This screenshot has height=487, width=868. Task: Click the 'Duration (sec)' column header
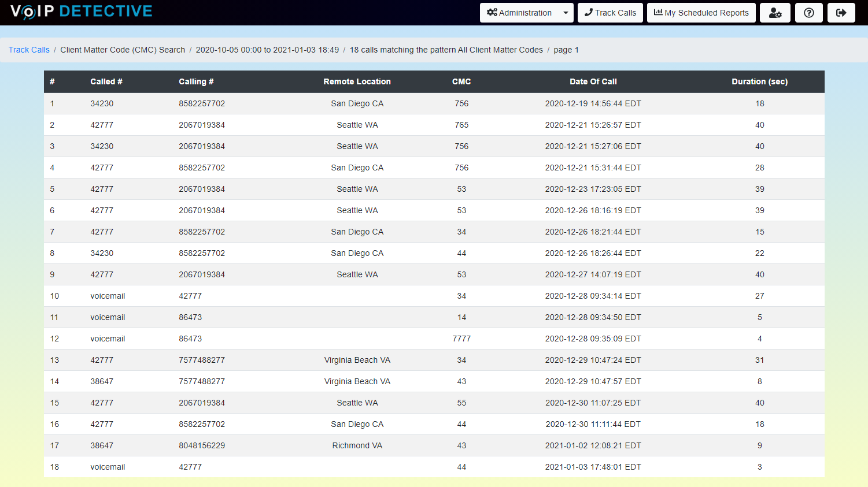coord(760,81)
